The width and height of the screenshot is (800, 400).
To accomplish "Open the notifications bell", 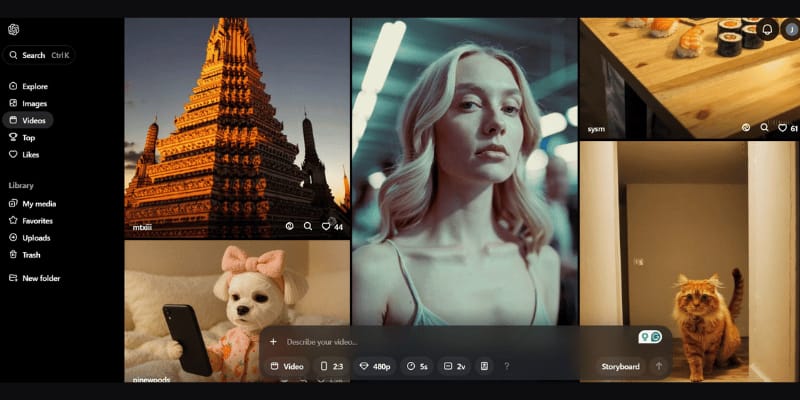I will pos(767,29).
